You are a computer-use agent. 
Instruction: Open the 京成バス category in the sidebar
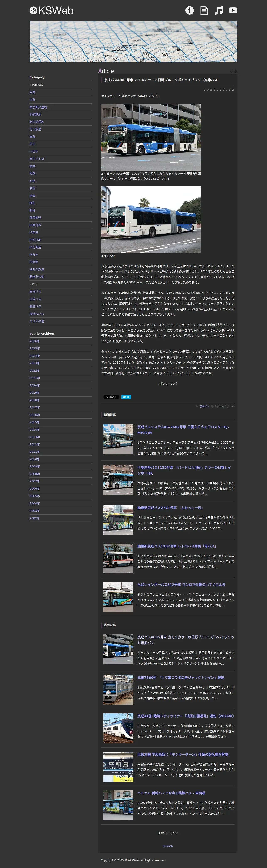coord(35,299)
